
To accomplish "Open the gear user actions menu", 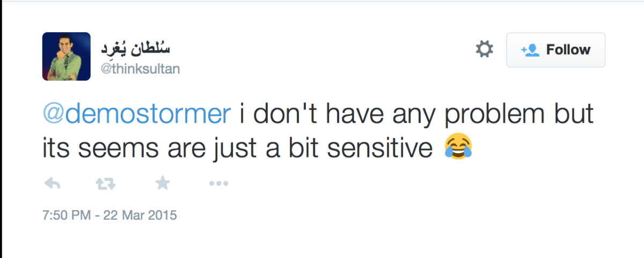I will (x=484, y=50).
